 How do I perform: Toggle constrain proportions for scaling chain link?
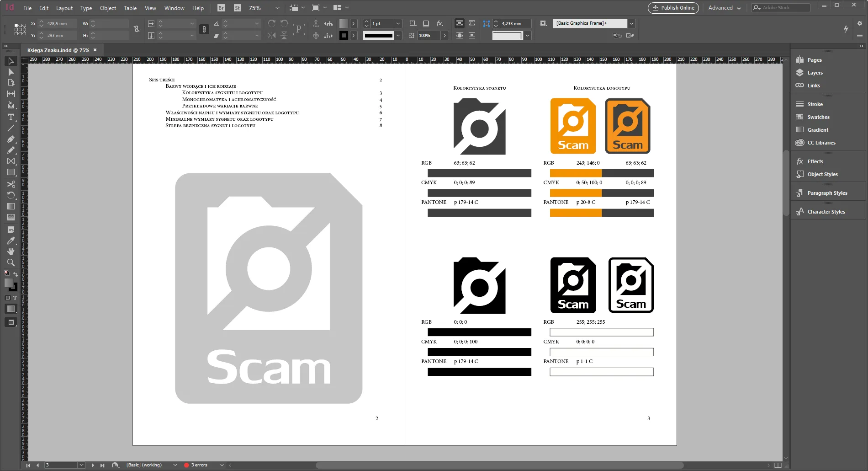[204, 29]
